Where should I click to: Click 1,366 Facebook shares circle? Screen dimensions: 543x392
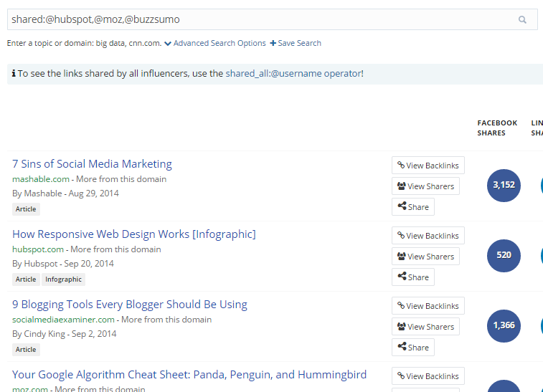tap(504, 326)
